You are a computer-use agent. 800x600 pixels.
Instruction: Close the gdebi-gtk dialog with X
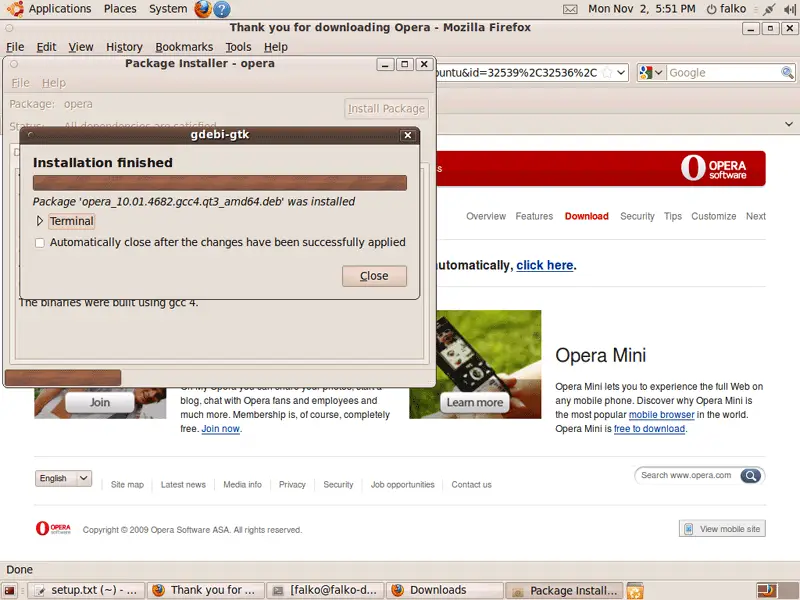(x=408, y=135)
